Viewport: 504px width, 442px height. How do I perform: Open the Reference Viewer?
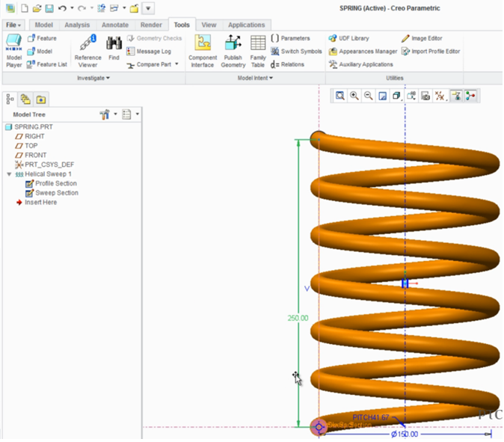click(87, 51)
